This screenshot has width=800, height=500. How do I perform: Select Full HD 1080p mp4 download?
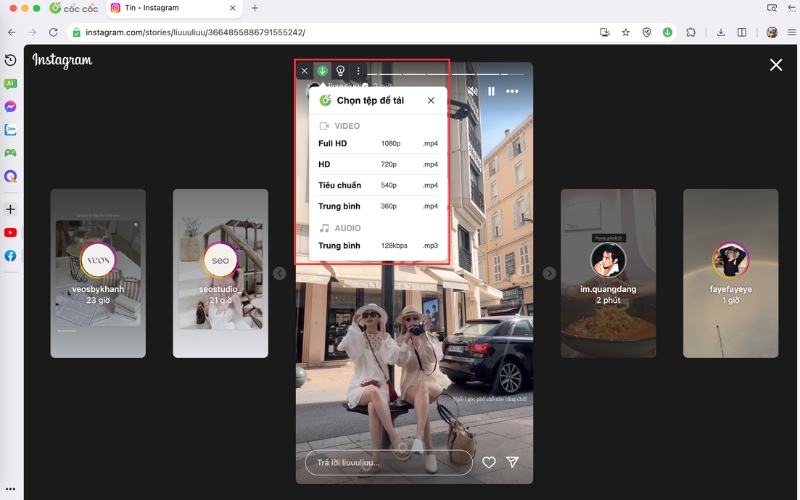[378, 143]
